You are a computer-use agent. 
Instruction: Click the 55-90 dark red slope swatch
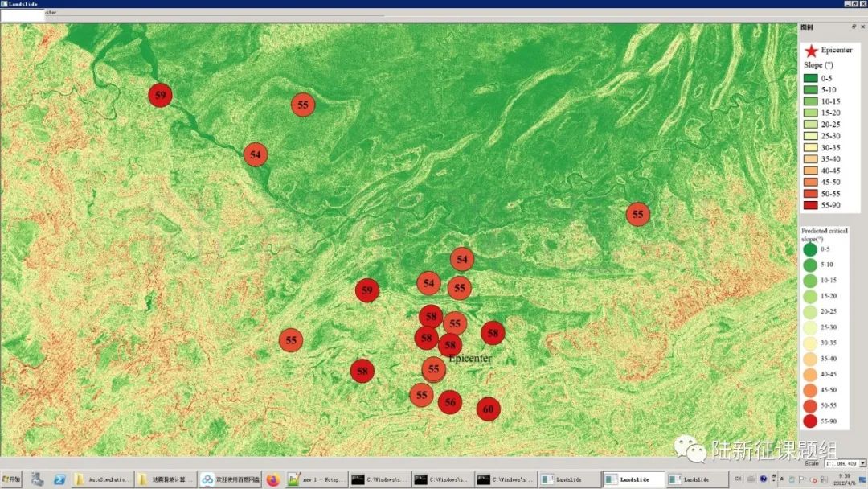[810, 205]
